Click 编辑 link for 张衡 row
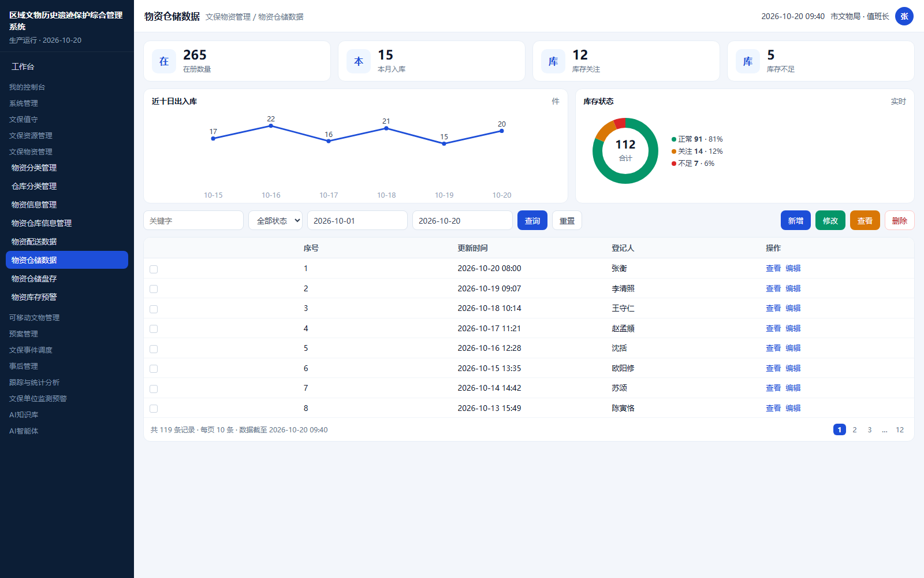This screenshot has height=578, width=924. 793,268
